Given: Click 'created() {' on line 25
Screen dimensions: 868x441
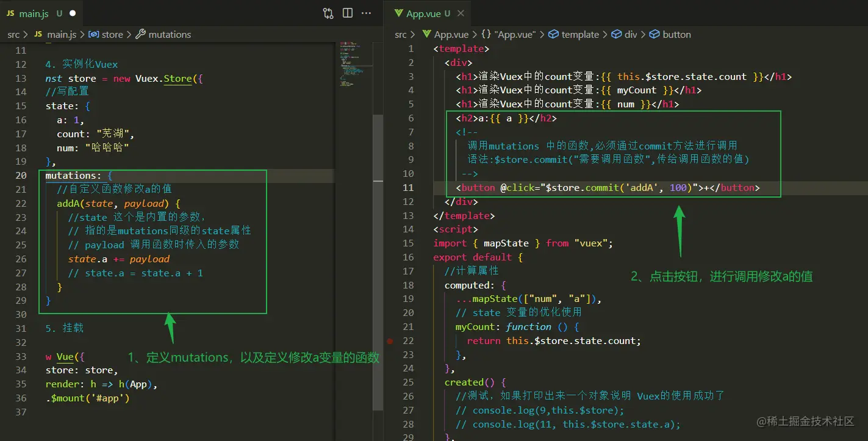Looking at the screenshot, I should [x=475, y=382].
